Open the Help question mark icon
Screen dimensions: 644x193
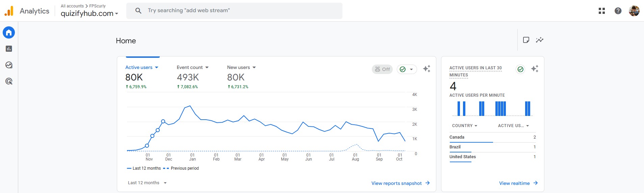(618, 11)
